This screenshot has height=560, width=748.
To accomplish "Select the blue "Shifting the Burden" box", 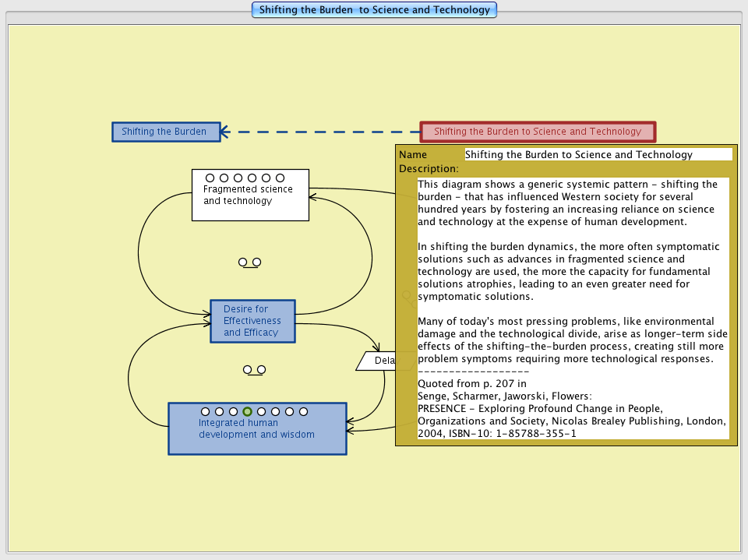I will 165,132.
